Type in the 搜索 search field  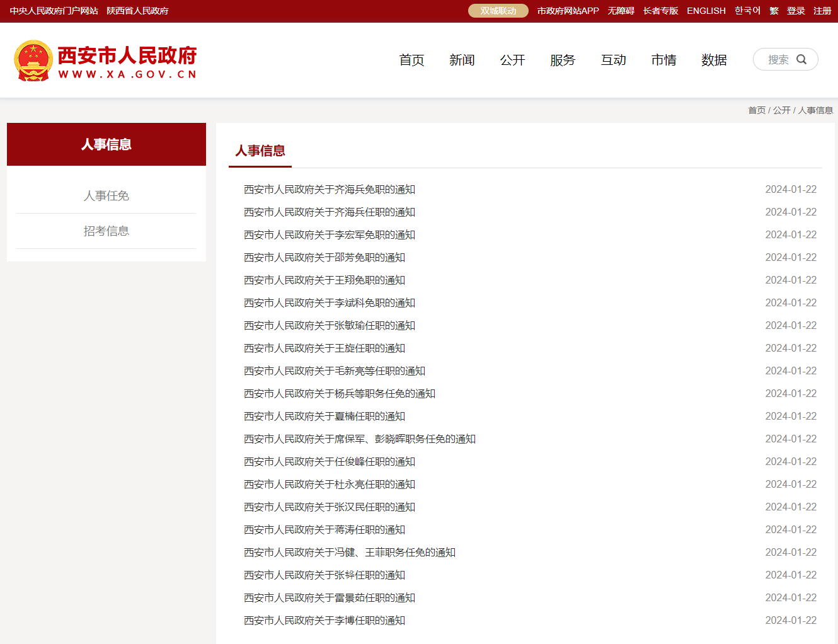[778, 59]
